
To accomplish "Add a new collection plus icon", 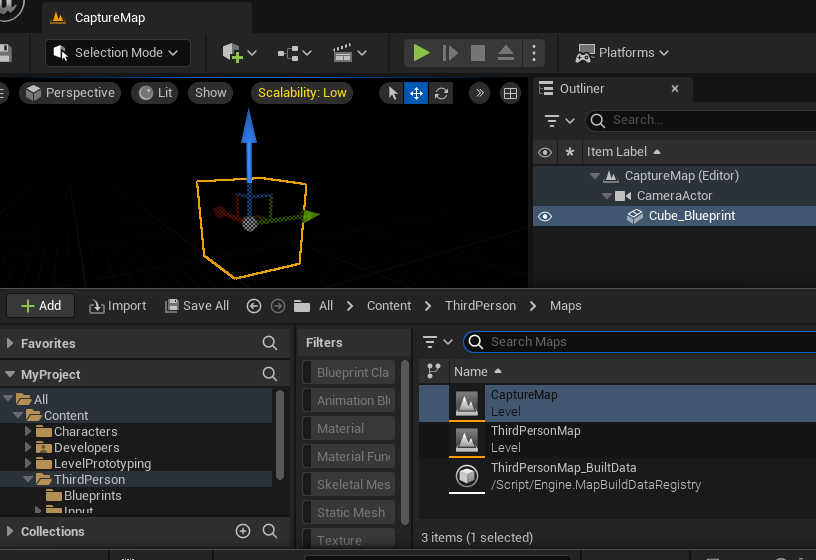I will pos(243,531).
